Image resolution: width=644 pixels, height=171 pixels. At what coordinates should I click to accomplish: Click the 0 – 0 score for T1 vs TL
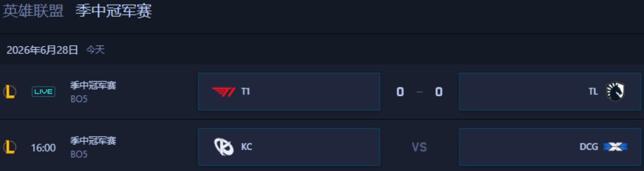[419, 92]
